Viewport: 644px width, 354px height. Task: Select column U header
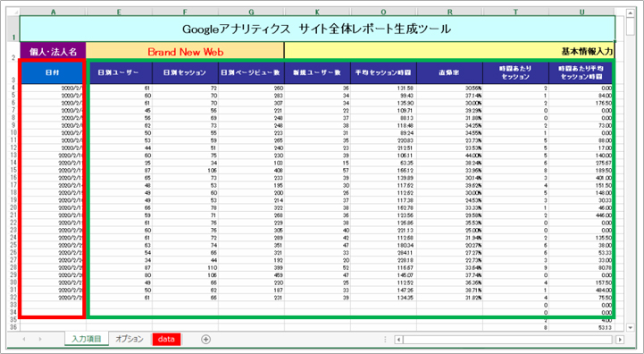(581, 13)
